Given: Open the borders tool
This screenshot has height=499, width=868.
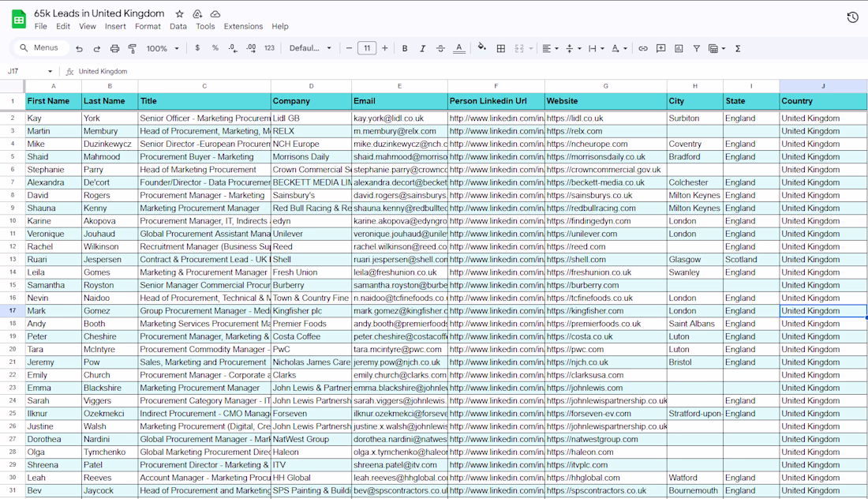Looking at the screenshot, I should tap(501, 49).
